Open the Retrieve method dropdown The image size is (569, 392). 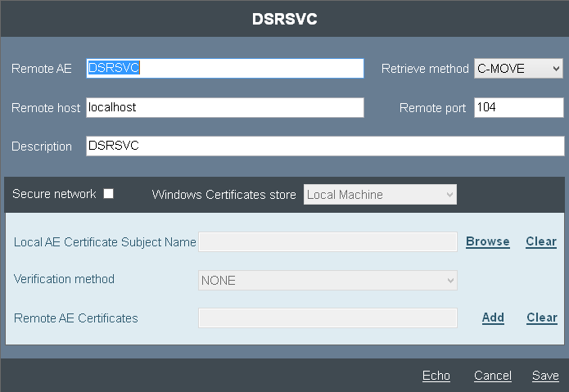coord(518,69)
